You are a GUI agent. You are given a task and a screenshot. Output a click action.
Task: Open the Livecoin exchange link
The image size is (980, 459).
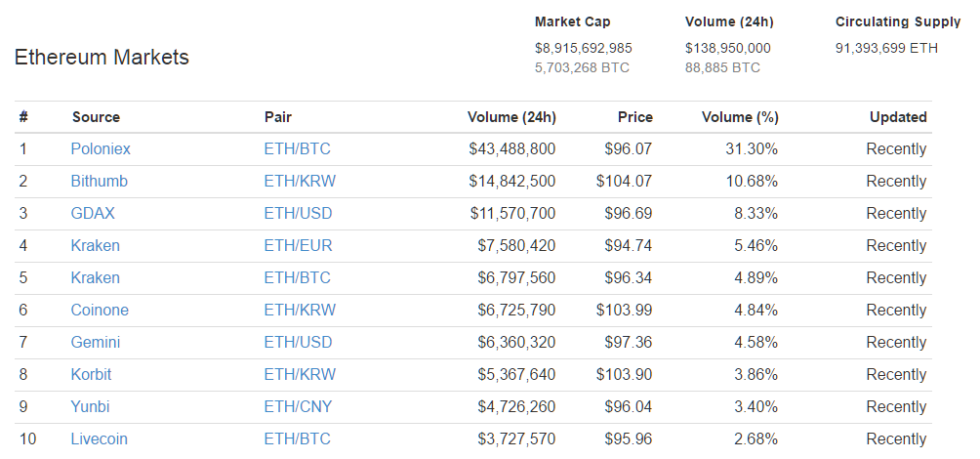(99, 439)
